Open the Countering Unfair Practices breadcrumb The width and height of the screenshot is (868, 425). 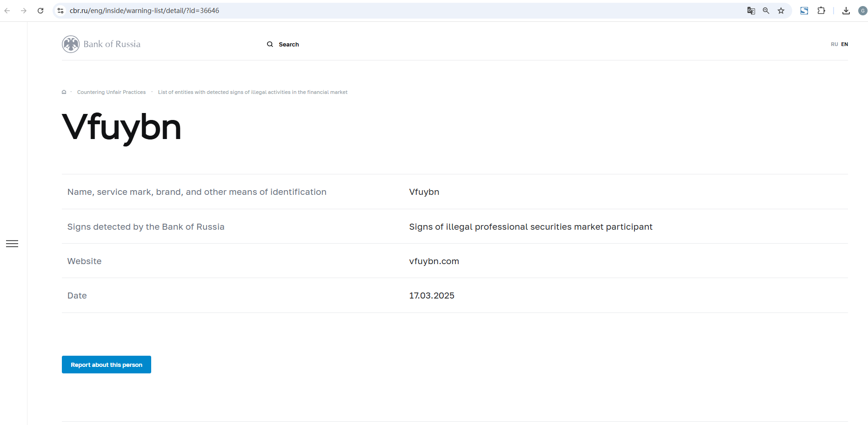tap(111, 92)
